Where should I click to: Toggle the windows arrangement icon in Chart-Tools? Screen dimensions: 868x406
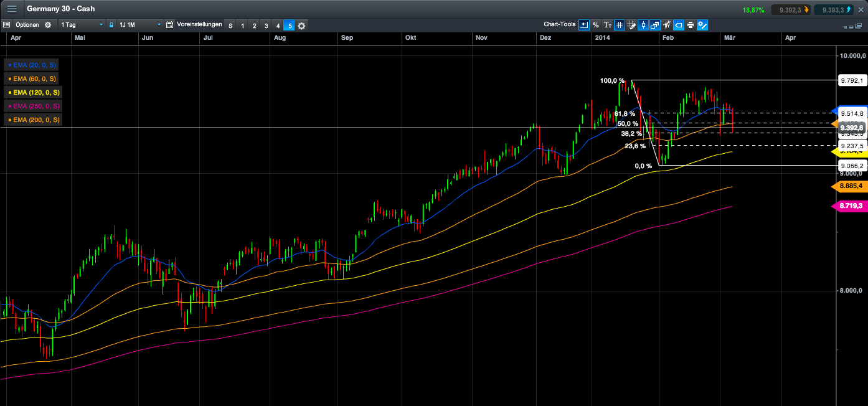[655, 25]
